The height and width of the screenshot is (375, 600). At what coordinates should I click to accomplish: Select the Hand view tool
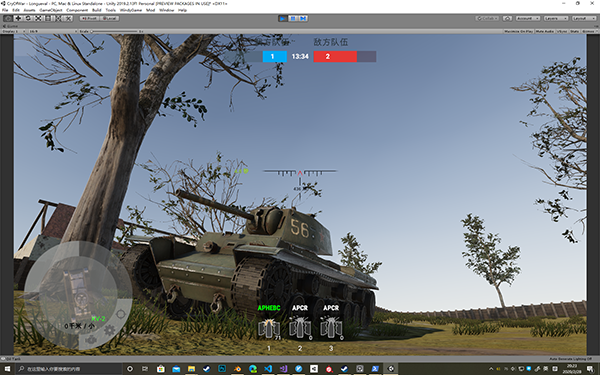(8, 18)
